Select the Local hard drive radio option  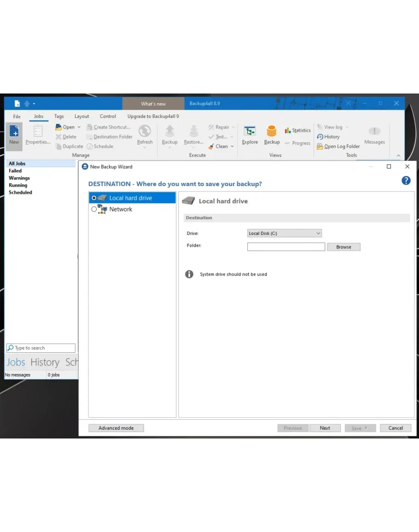click(x=94, y=198)
